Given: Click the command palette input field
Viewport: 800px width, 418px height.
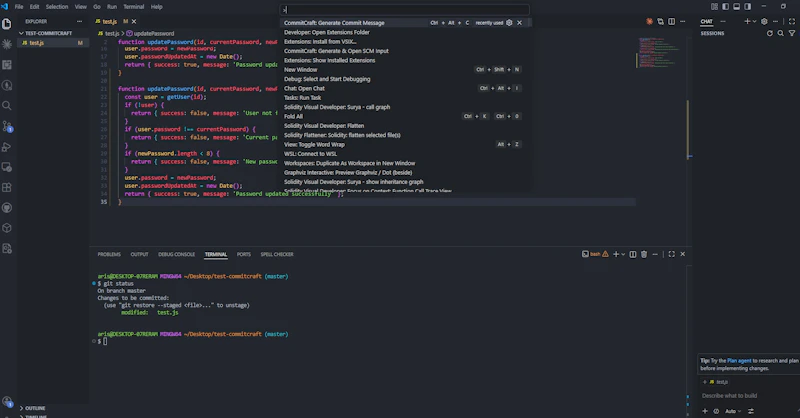Looking at the screenshot, I should (x=405, y=10).
